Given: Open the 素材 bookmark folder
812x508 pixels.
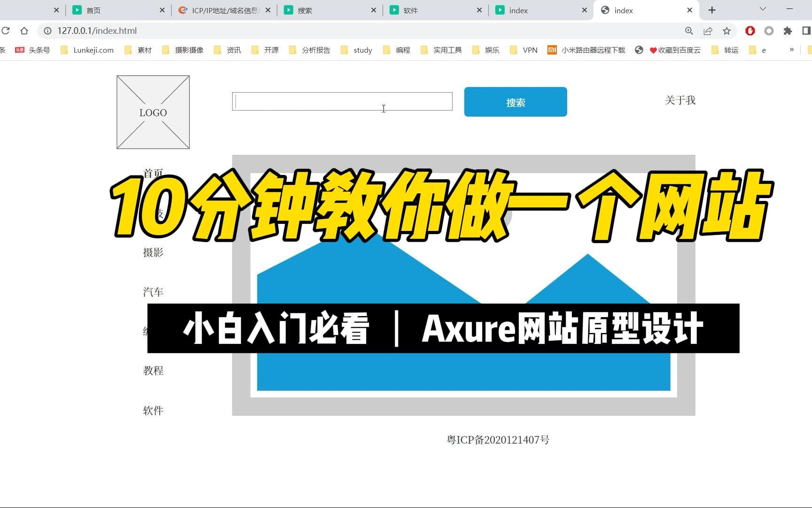Looking at the screenshot, I should (138, 50).
